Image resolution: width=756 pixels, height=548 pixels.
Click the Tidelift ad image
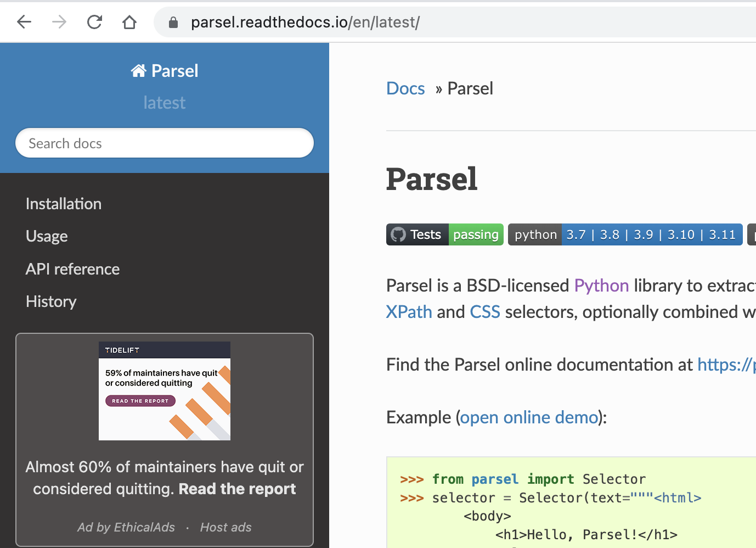165,391
